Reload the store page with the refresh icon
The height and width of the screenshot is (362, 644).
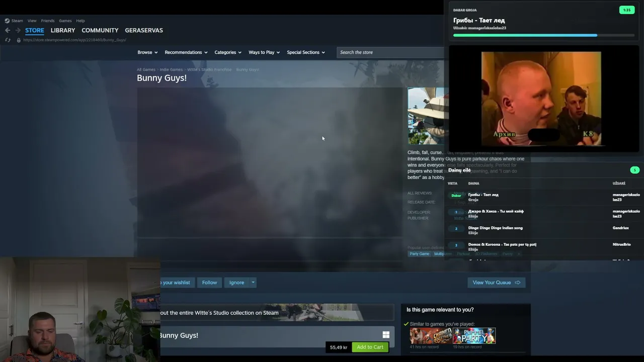point(8,40)
